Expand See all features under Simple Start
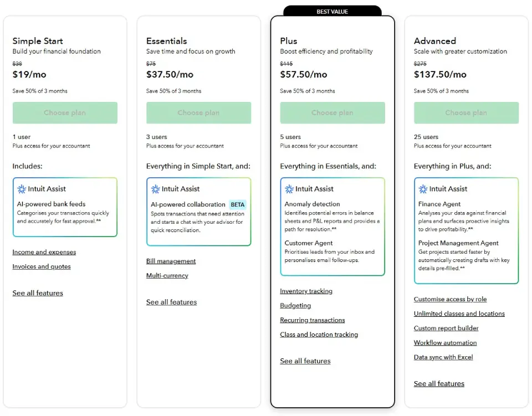The image size is (532, 416). click(38, 293)
